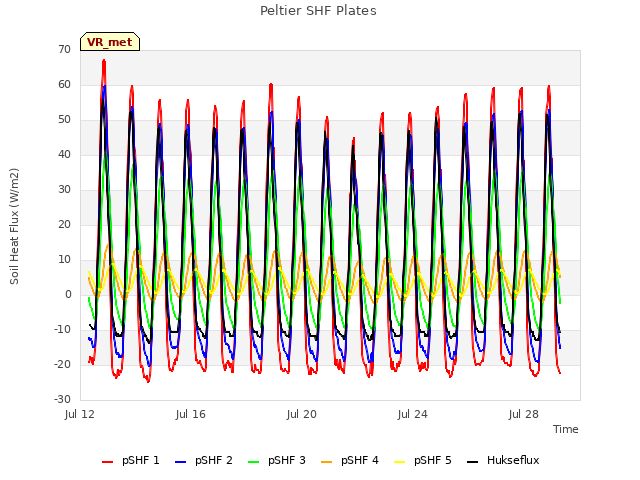
Task: Click the green pSHF 3 legend swatch
Action: pyautogui.click(x=253, y=462)
